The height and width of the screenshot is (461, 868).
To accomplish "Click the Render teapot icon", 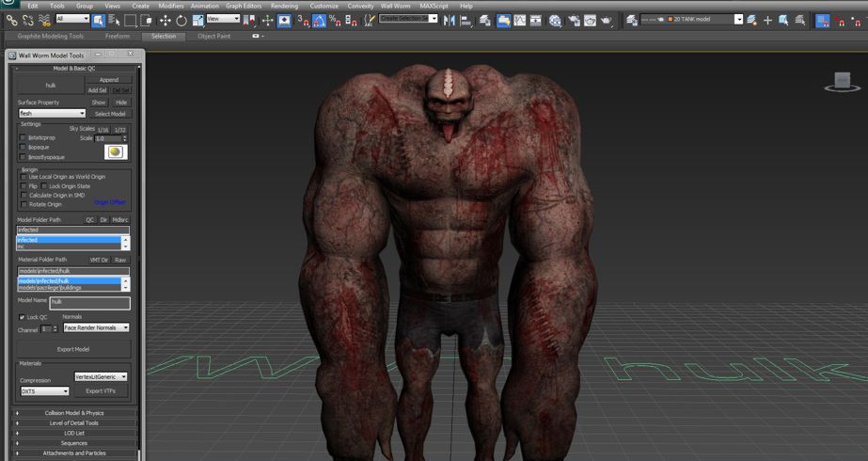I will [x=607, y=21].
